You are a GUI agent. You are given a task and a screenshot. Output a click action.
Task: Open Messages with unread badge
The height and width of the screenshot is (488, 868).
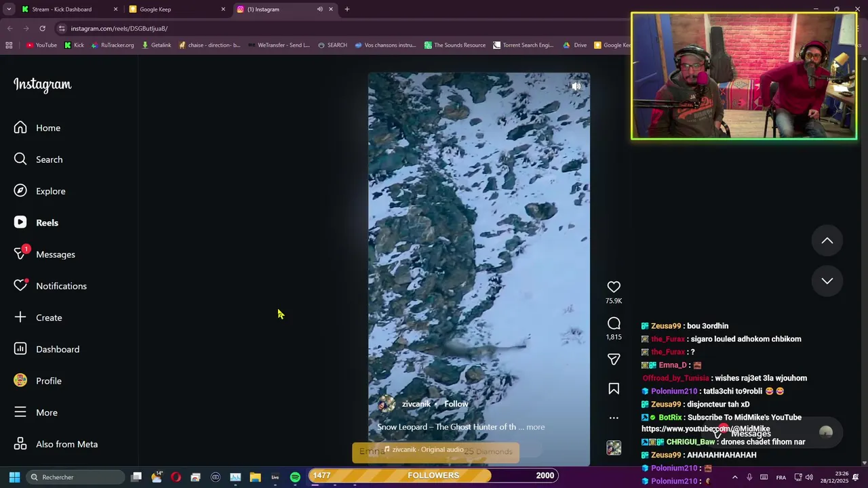coord(45,254)
